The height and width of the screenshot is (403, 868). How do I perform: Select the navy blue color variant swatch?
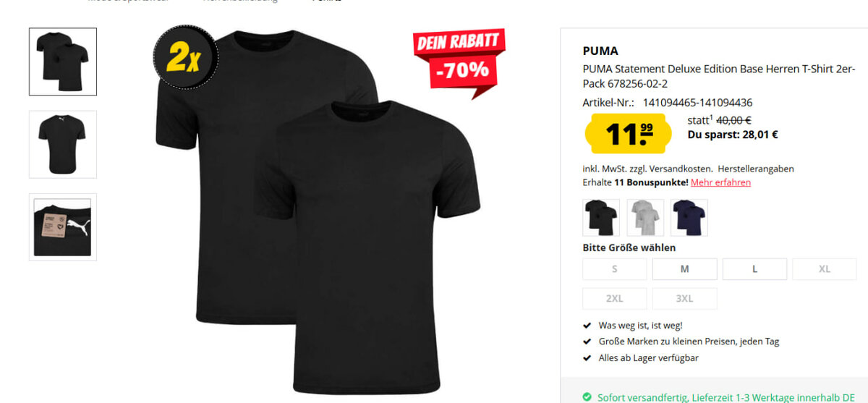pyautogui.click(x=689, y=218)
